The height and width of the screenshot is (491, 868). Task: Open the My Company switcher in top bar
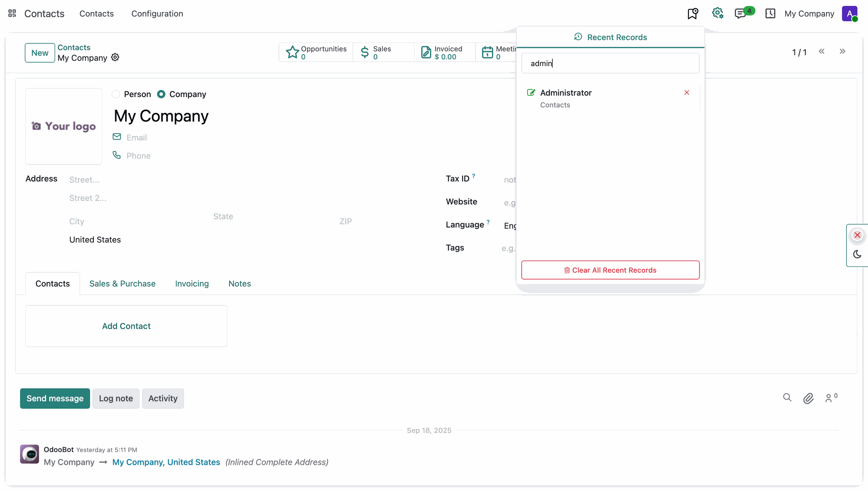coord(809,14)
